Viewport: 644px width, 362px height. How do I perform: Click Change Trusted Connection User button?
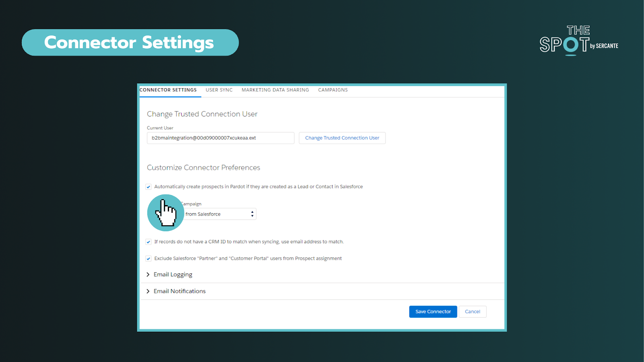click(x=342, y=138)
